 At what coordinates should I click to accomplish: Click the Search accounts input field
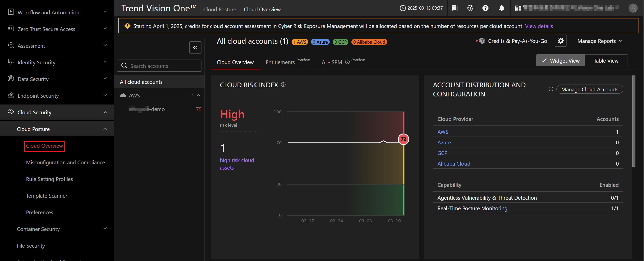pyautogui.click(x=162, y=66)
